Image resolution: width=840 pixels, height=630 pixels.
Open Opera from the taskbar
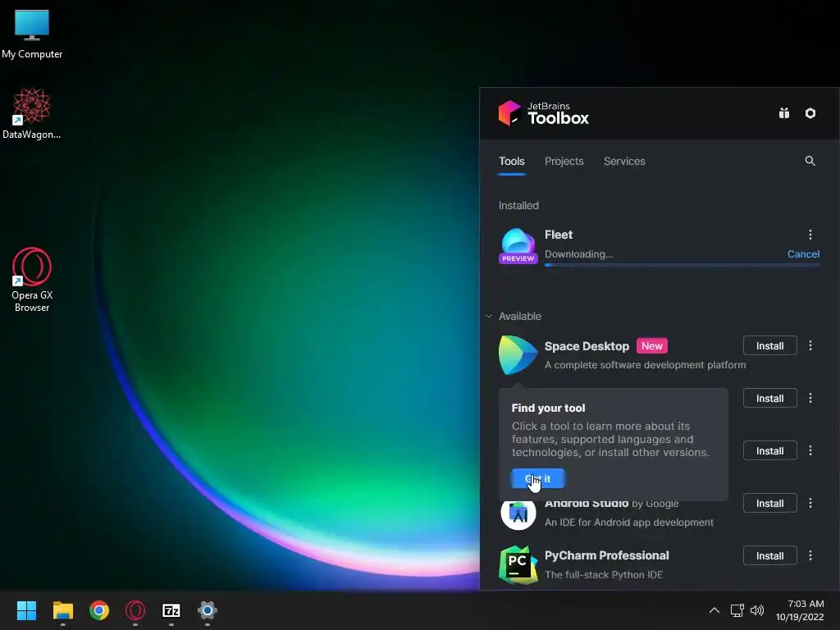coord(135,610)
